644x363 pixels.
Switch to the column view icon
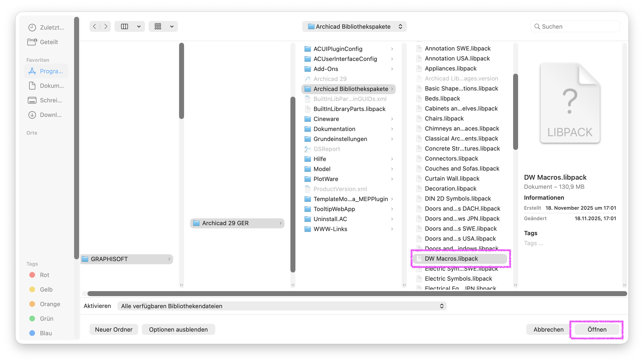125,27
